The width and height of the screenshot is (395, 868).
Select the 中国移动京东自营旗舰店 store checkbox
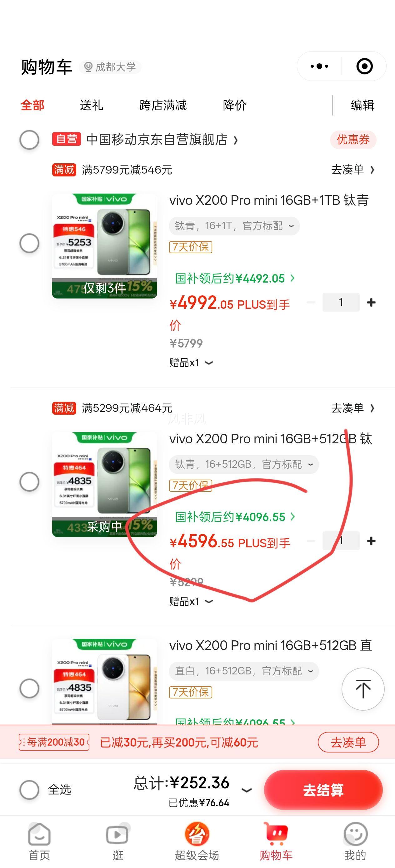(x=29, y=140)
